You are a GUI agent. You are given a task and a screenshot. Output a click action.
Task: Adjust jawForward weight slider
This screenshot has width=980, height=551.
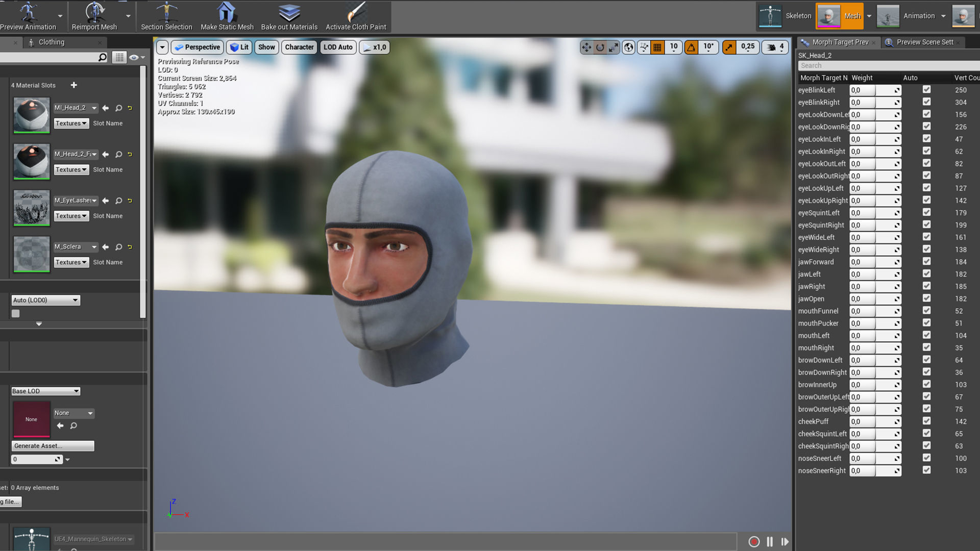[875, 262]
